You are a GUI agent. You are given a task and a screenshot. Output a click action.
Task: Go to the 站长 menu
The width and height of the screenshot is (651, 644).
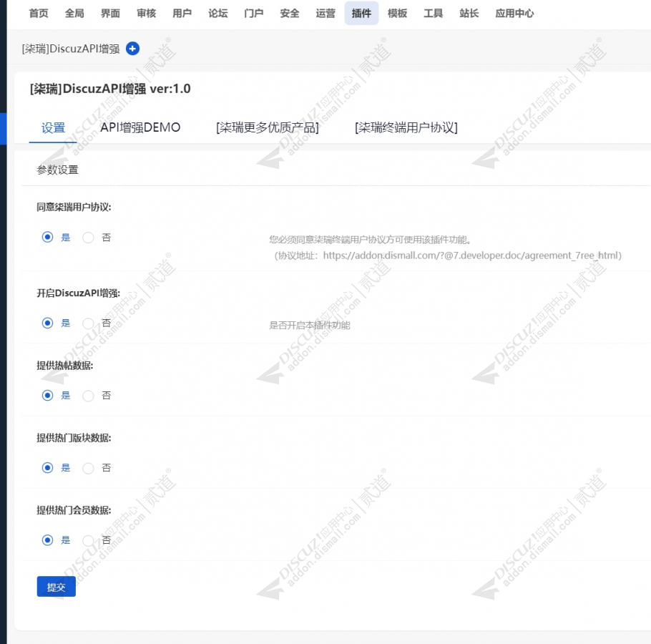pyautogui.click(x=469, y=14)
